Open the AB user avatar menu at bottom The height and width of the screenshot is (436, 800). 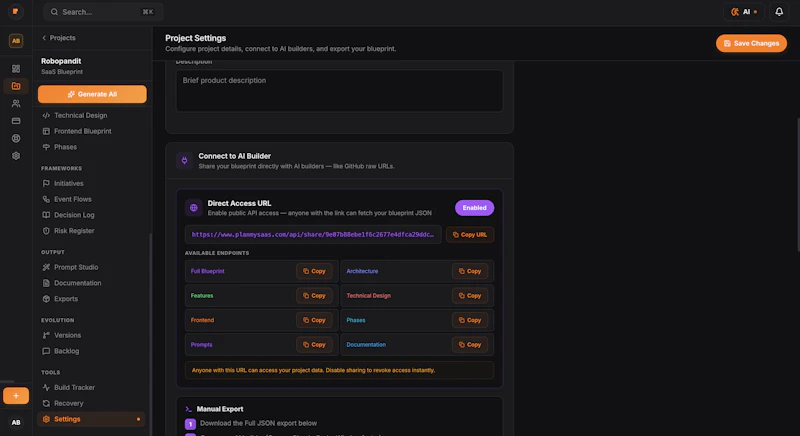(x=16, y=422)
